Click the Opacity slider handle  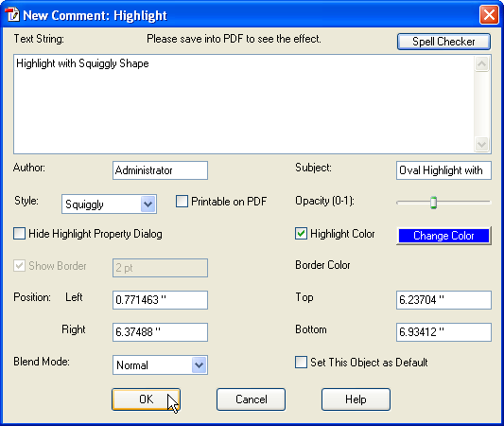click(433, 203)
